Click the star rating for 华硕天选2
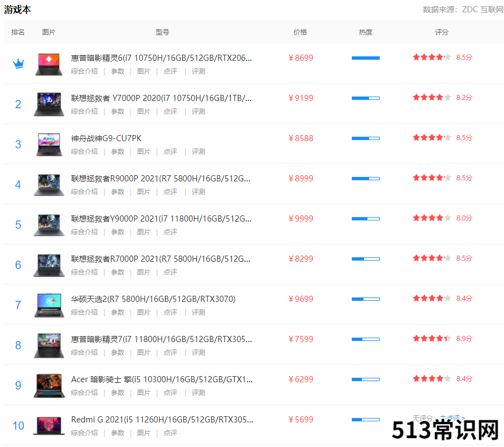The height and width of the screenshot is (447, 504). pos(432,299)
